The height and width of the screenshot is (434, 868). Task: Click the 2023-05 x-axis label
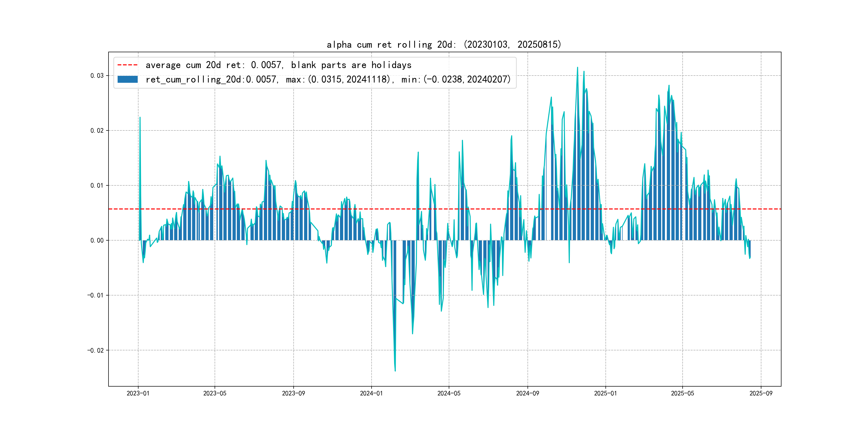215,393
